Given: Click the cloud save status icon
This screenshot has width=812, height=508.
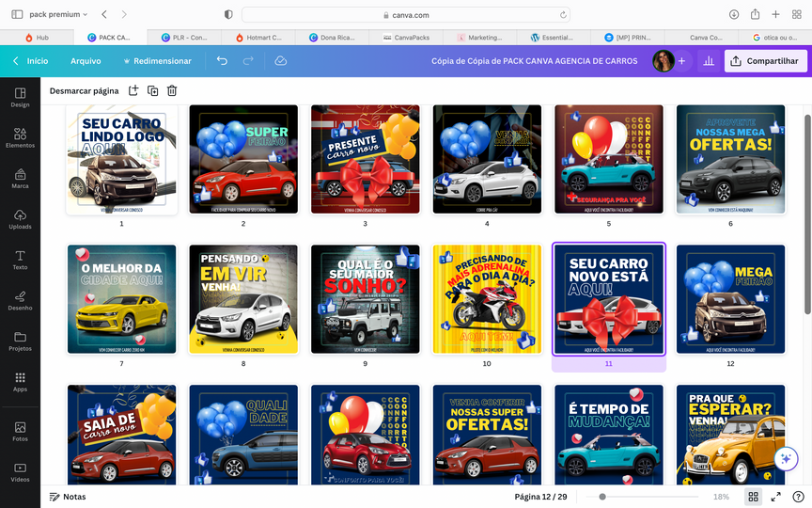Looking at the screenshot, I should point(280,61).
